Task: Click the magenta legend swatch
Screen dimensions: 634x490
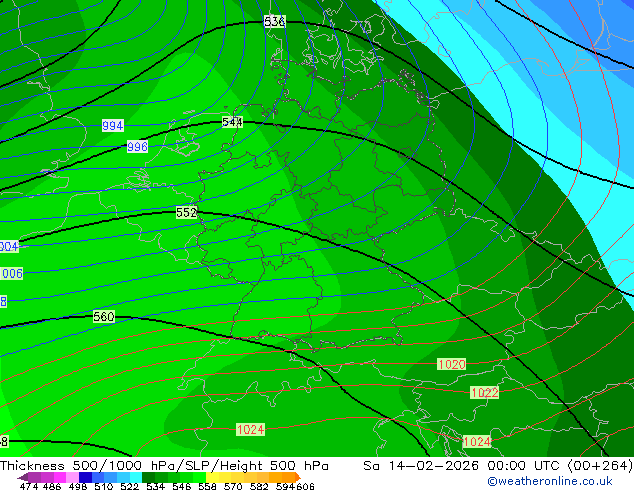Action: [59, 477]
